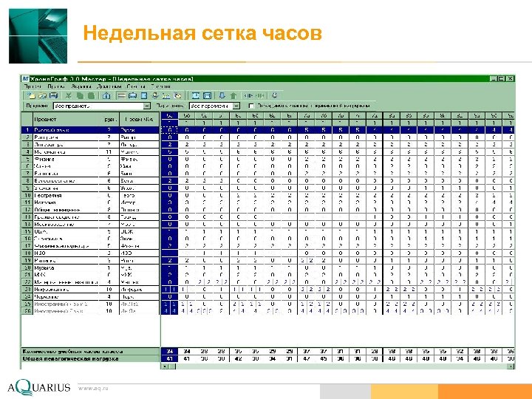The width and height of the screenshot is (532, 399).
Task: Click row header number 10
Action: [x=27, y=195]
